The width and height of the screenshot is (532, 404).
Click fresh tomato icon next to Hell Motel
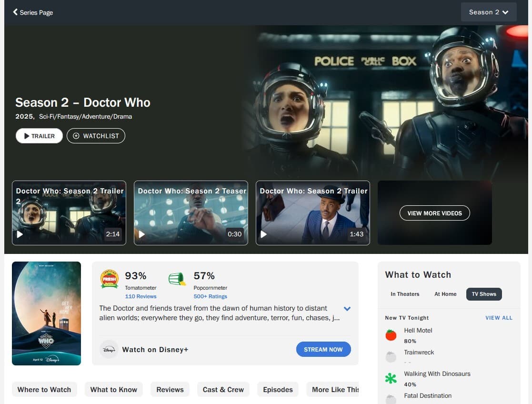click(391, 335)
